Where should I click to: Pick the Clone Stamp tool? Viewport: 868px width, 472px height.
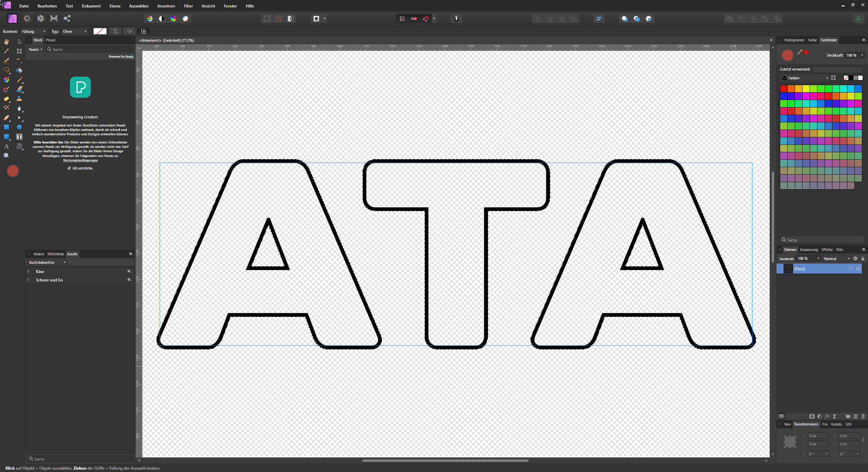coord(19,99)
